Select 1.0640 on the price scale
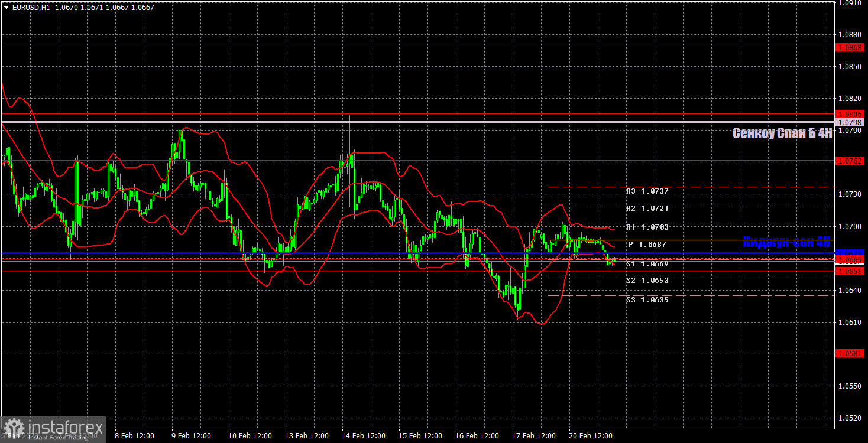Image resolution: width=868 pixels, height=443 pixels. (850, 290)
